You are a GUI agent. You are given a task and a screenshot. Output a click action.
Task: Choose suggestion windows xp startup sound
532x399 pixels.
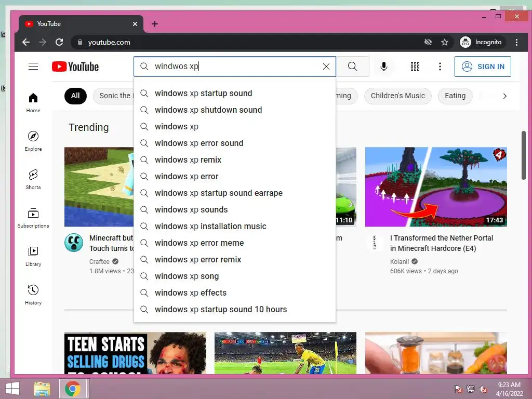[x=235, y=94]
